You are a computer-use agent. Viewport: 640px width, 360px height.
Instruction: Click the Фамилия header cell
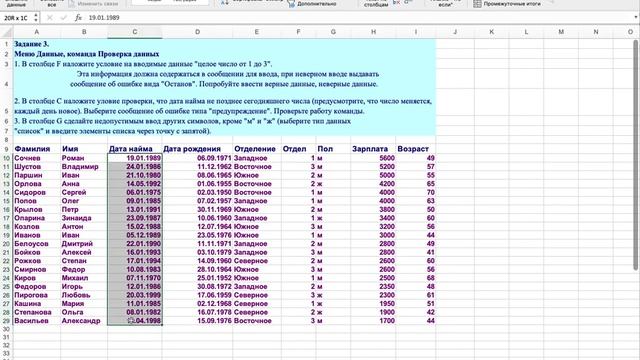pos(37,149)
